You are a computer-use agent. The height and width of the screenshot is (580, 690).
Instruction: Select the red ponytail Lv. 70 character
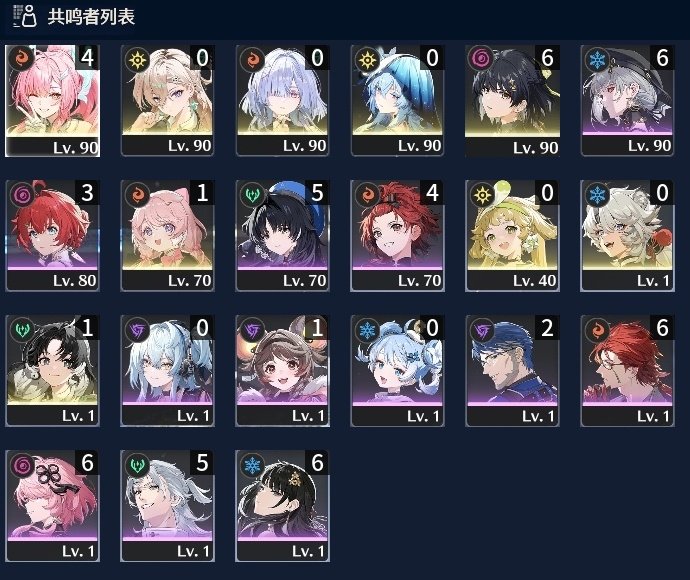pos(397,235)
